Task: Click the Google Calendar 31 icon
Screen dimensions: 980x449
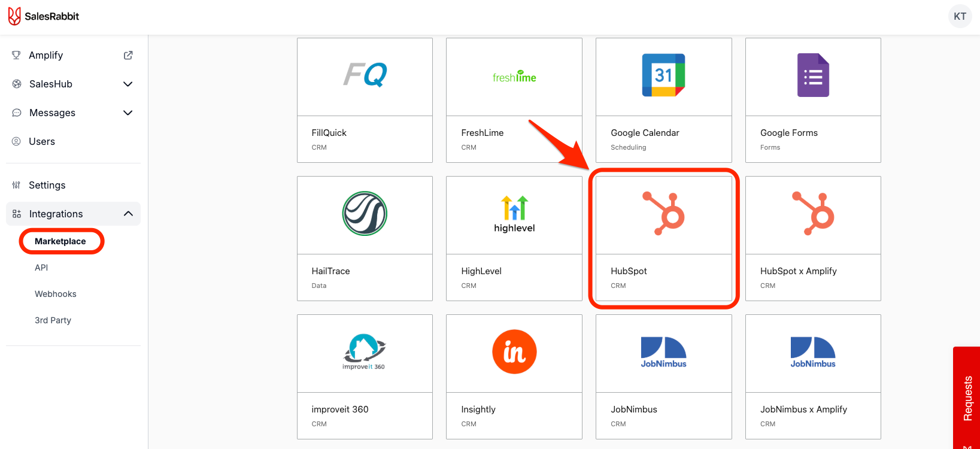Action: point(663,75)
